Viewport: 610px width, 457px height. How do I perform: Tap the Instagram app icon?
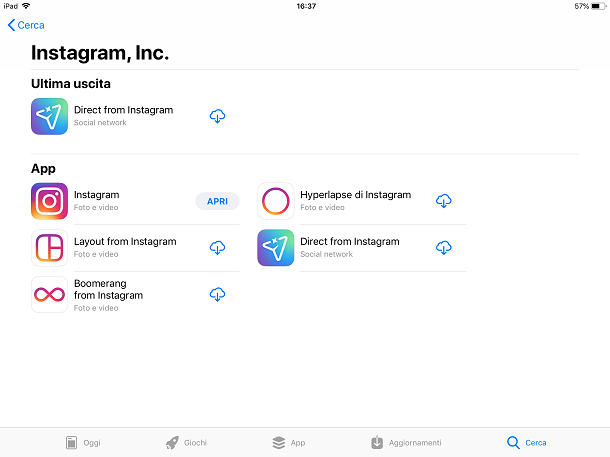point(49,201)
